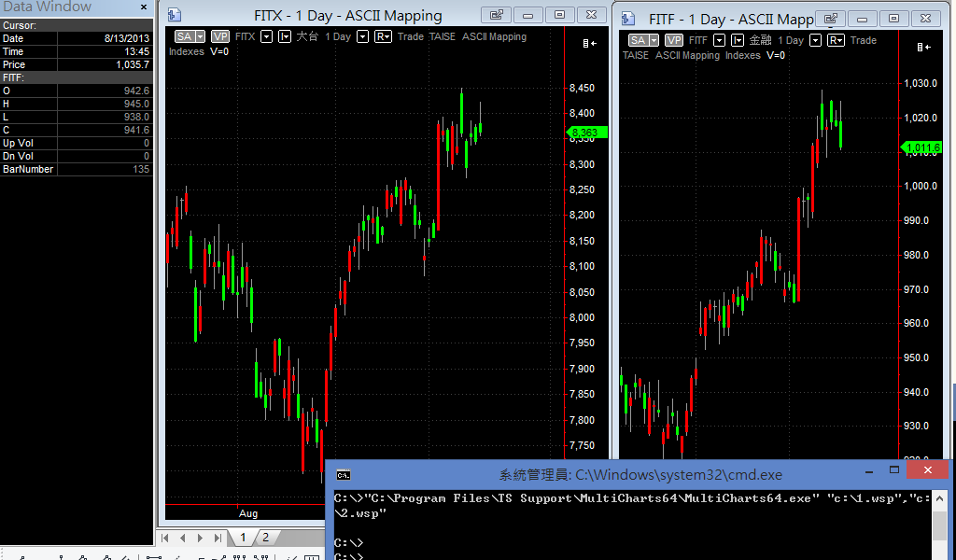
Task: Open the 1 Day resolution dropdown in FITX chart
Action: pyautogui.click(x=363, y=36)
